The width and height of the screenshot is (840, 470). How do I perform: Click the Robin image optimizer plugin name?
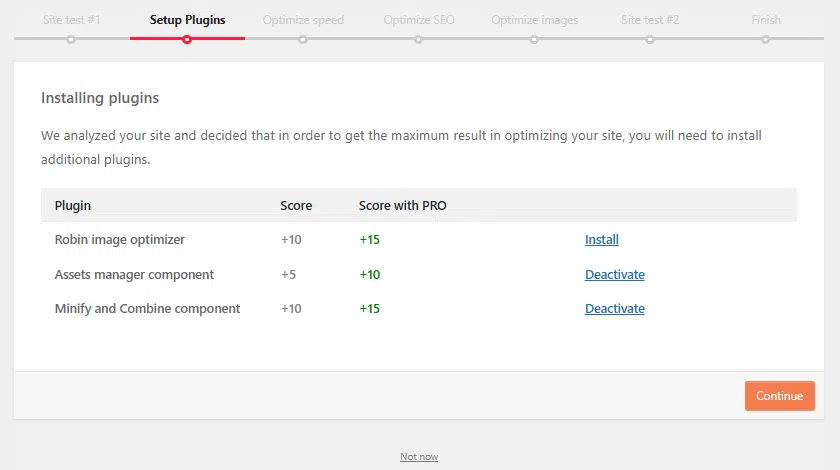pos(119,240)
